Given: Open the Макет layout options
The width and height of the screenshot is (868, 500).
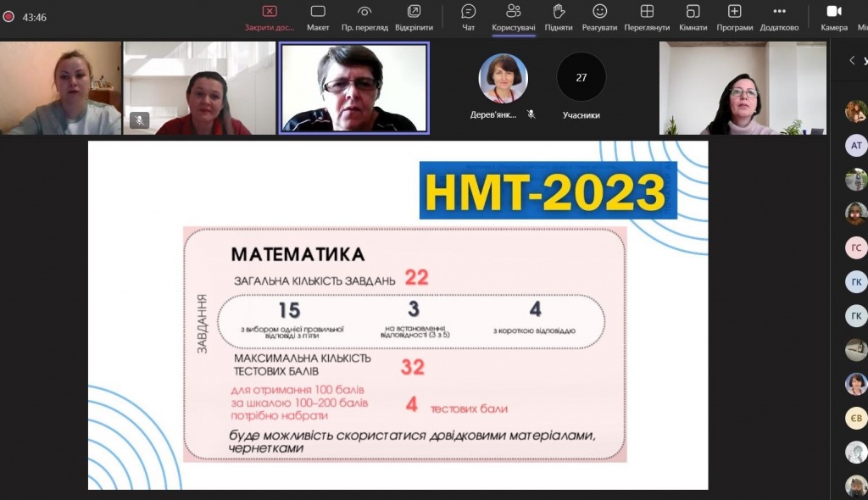Looking at the screenshot, I should [x=318, y=19].
